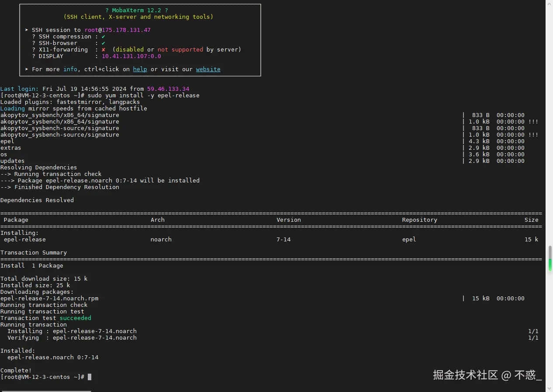Viewport: 553px width, 392px height.
Task: Click the 'Dependencies Resolved' line
Action: tap(37, 200)
